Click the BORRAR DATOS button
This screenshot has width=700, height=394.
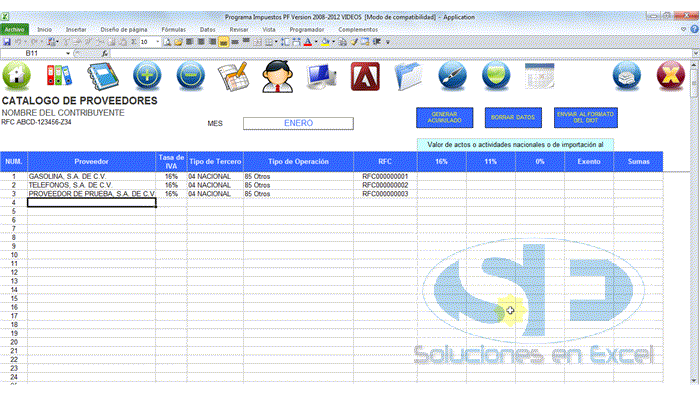513,117
